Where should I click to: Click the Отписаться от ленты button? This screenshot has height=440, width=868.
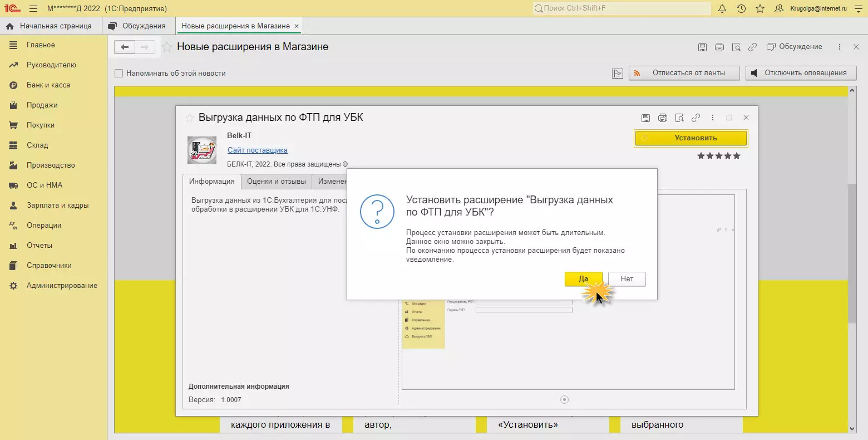tap(684, 73)
